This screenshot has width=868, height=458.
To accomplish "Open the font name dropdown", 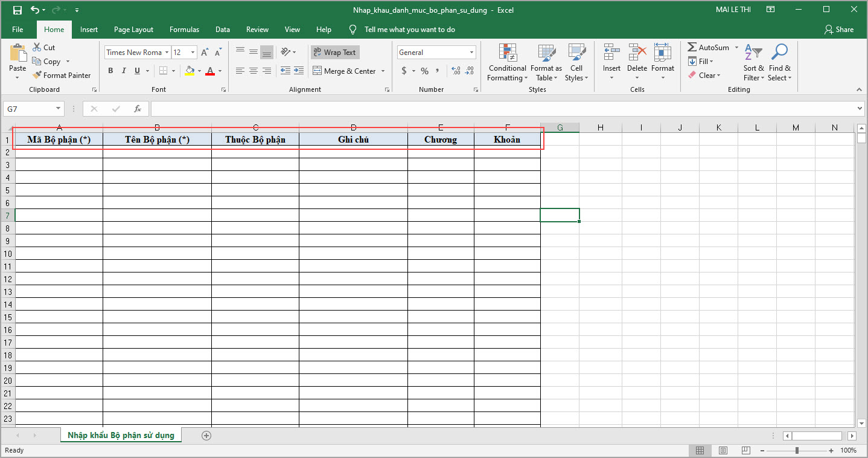I will coord(167,53).
